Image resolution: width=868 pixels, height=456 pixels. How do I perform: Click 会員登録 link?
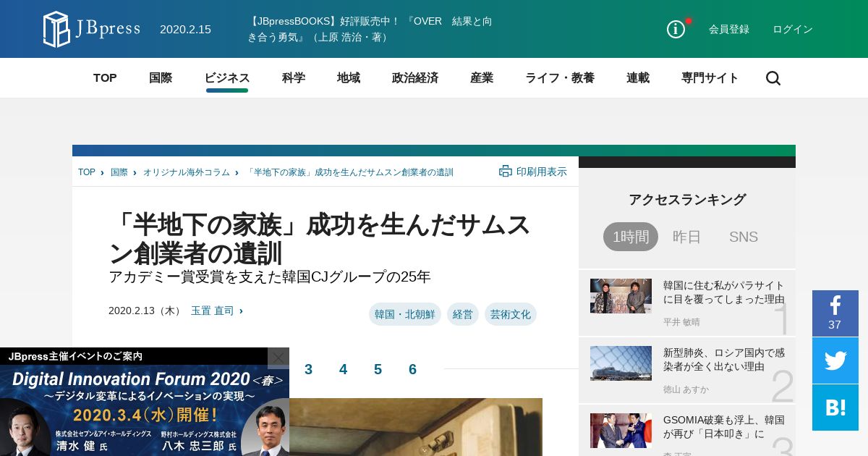pos(729,29)
